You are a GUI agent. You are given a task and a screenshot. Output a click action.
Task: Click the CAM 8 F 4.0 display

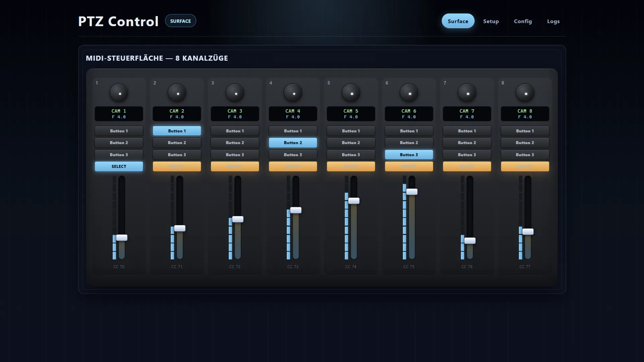coord(525,114)
